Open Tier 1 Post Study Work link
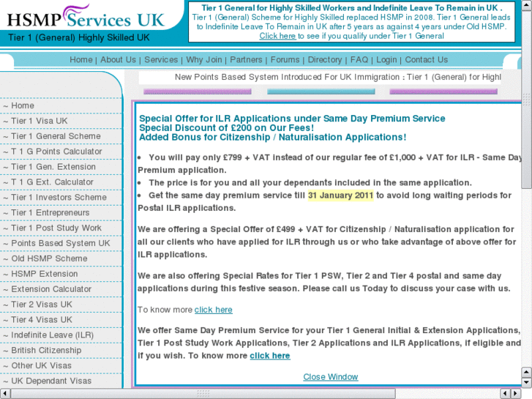The width and height of the screenshot is (532, 399). 56,228
